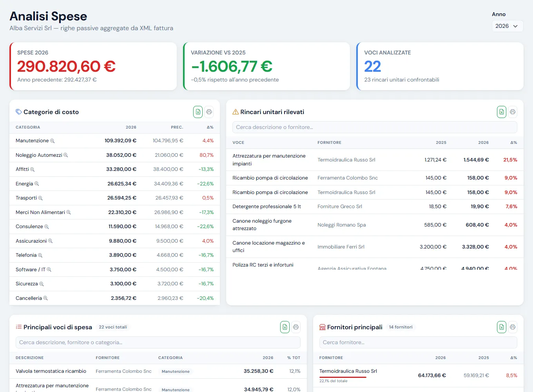
Task: Select the Detergente professionale 5 lt row
Action: click(x=375, y=207)
